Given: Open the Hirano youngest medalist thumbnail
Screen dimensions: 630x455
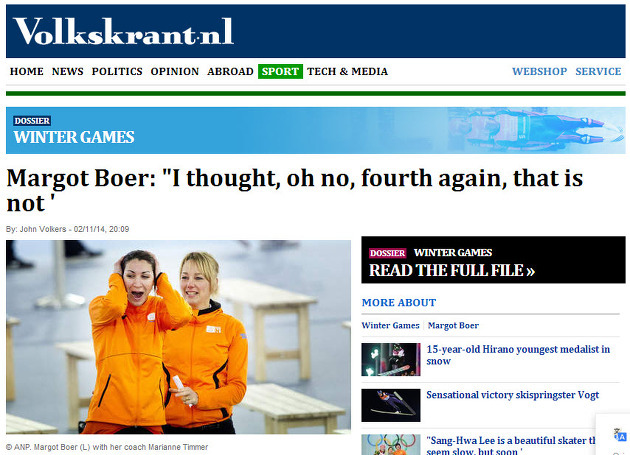Looking at the screenshot, I should pos(391,359).
